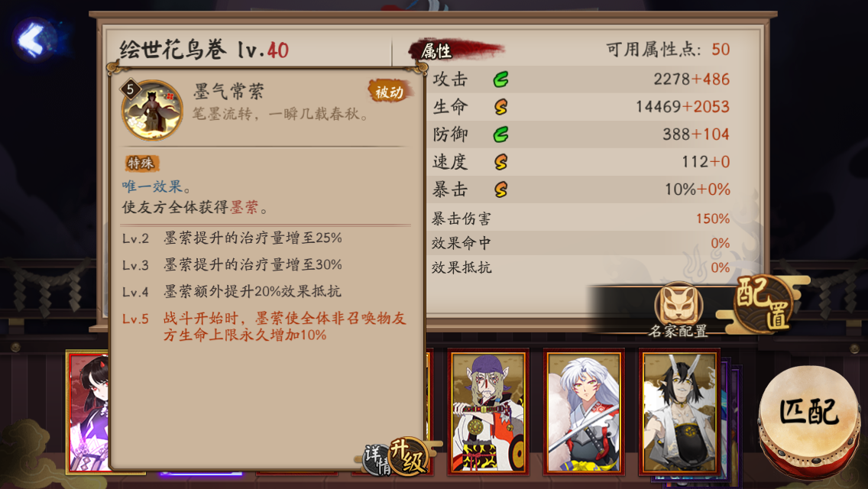The image size is (868, 489).
Task: Click the 墨气常萦 skill portrait icon
Action: tap(152, 110)
